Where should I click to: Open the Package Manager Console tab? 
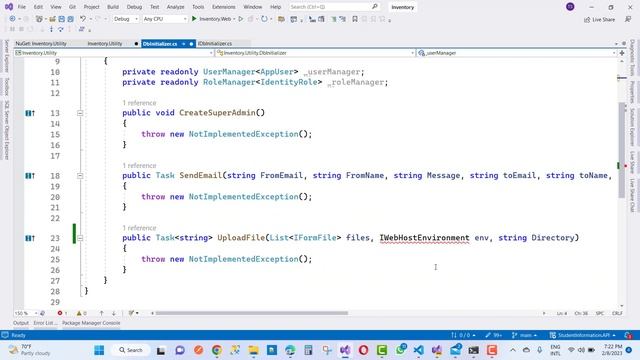(91, 323)
